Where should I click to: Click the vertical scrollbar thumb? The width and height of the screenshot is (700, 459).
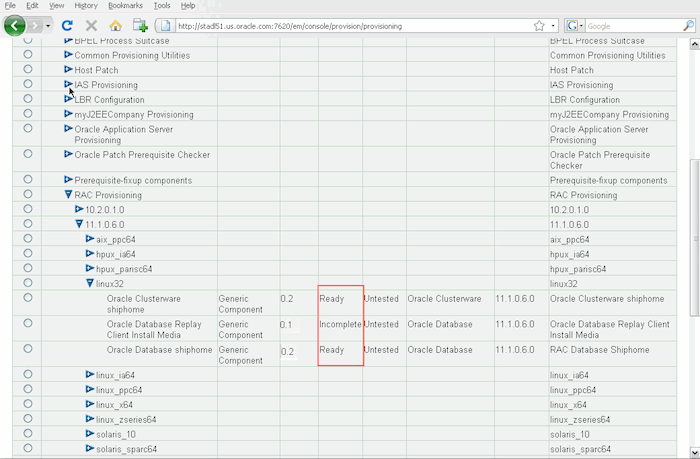pyautogui.click(x=695, y=238)
